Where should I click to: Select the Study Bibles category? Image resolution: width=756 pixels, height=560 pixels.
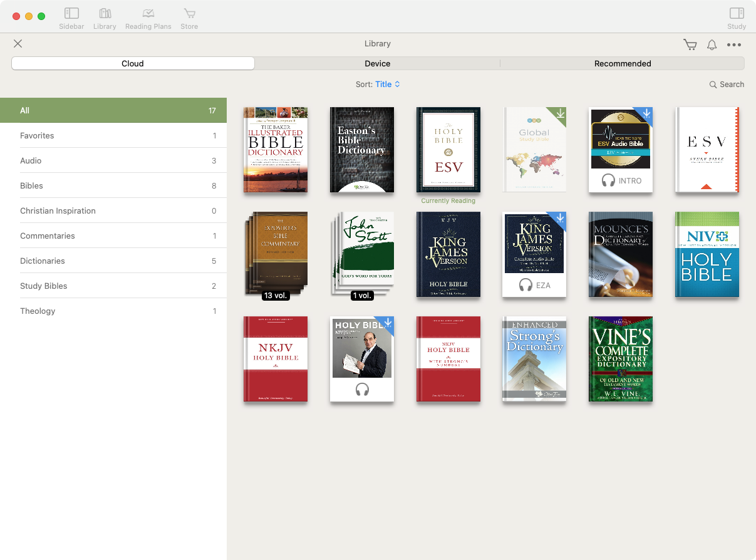pos(113,286)
